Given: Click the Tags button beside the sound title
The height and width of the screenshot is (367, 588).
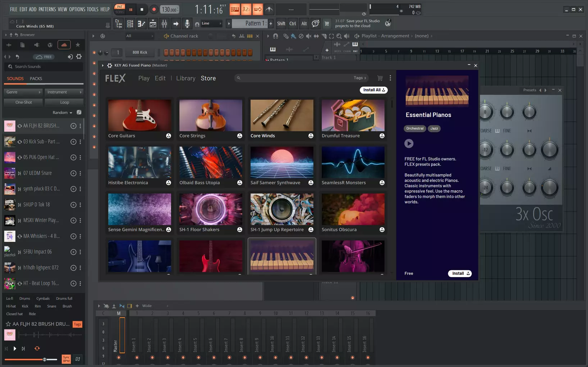Looking at the screenshot, I should [x=77, y=324].
